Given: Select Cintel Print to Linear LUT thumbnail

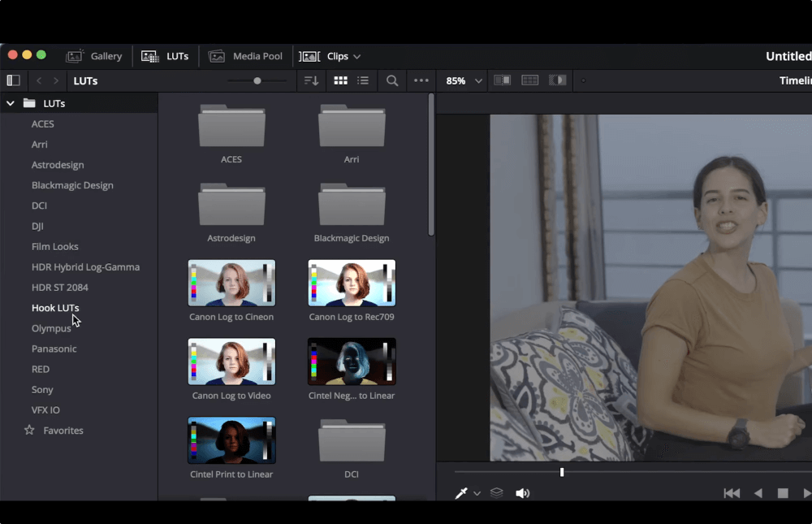Looking at the screenshot, I should (231, 440).
